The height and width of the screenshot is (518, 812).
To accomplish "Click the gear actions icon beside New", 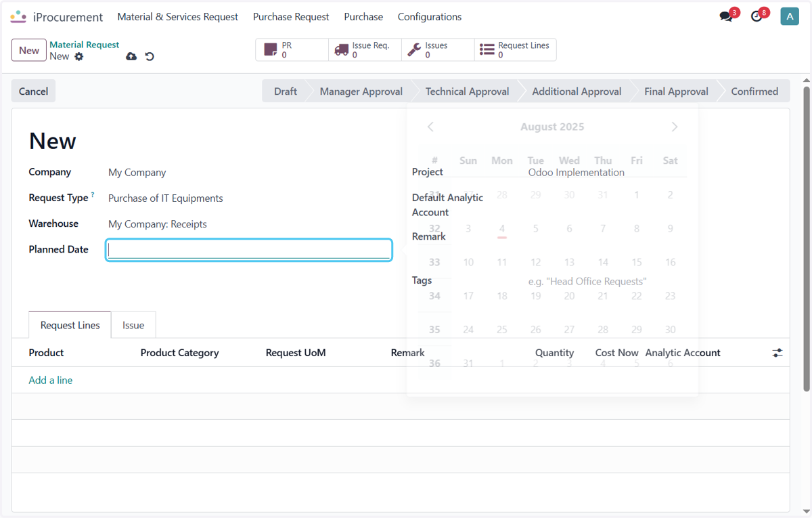I will click(x=79, y=56).
